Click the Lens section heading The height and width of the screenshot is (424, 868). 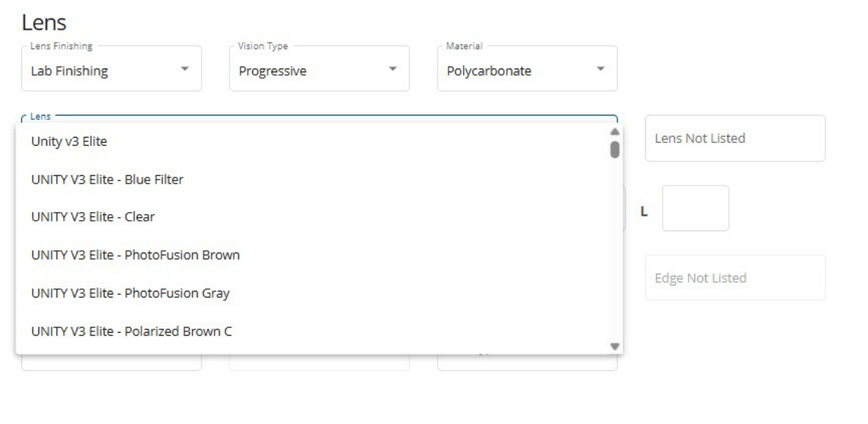44,23
